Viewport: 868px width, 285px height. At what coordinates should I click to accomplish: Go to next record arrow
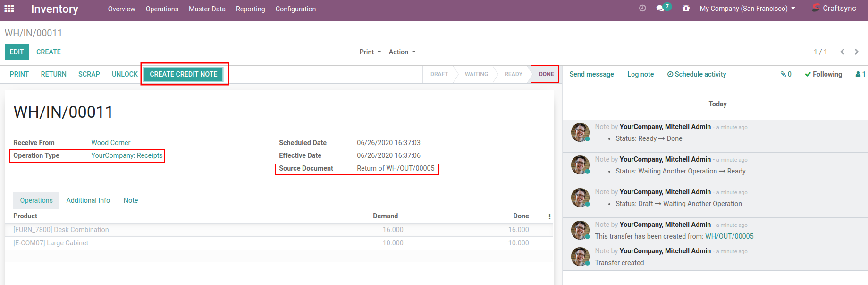click(x=857, y=52)
